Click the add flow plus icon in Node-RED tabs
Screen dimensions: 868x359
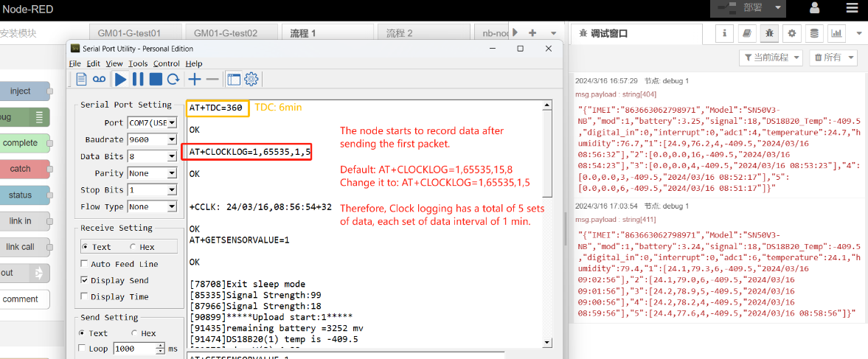pyautogui.click(x=532, y=33)
